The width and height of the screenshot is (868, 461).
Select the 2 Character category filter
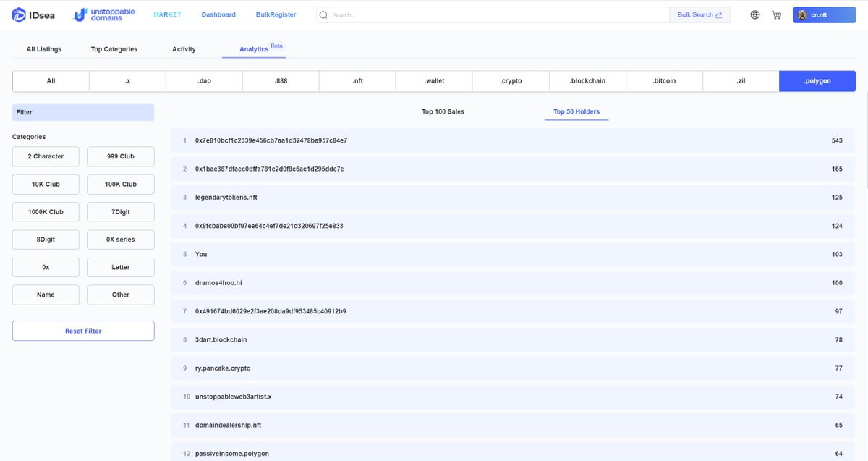[x=46, y=156]
